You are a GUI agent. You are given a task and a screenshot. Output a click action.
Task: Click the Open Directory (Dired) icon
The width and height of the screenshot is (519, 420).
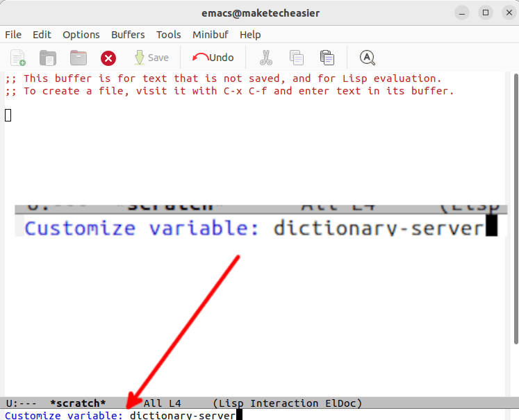79,58
